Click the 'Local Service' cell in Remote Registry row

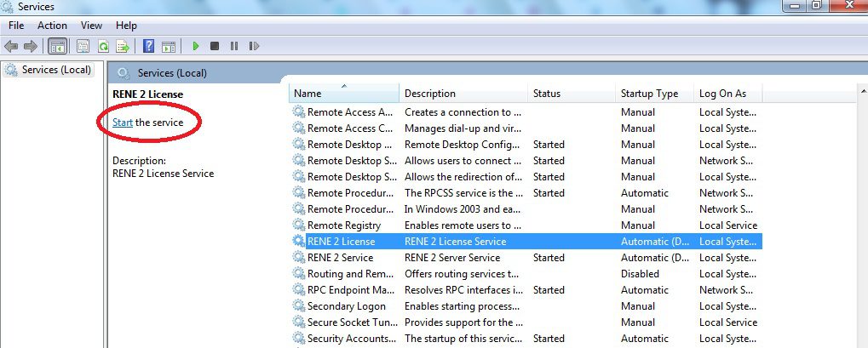728,225
